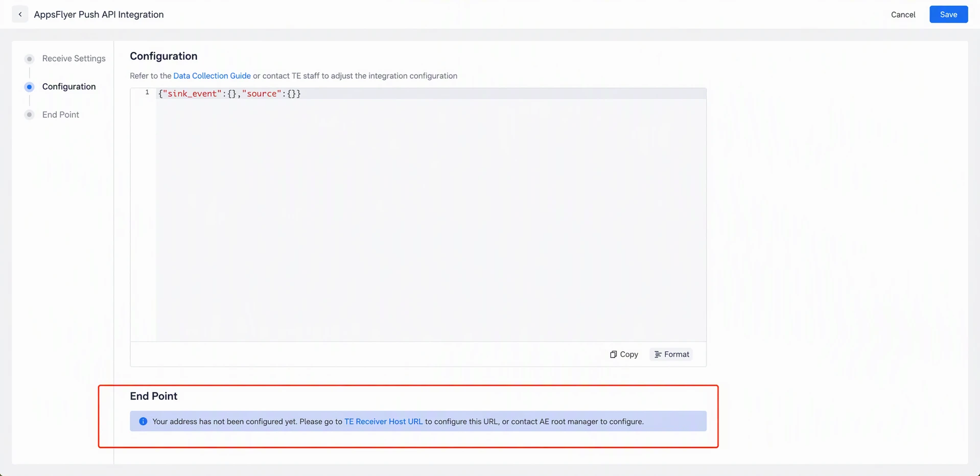
Task: Copy the configuration JSON
Action: coord(624,354)
